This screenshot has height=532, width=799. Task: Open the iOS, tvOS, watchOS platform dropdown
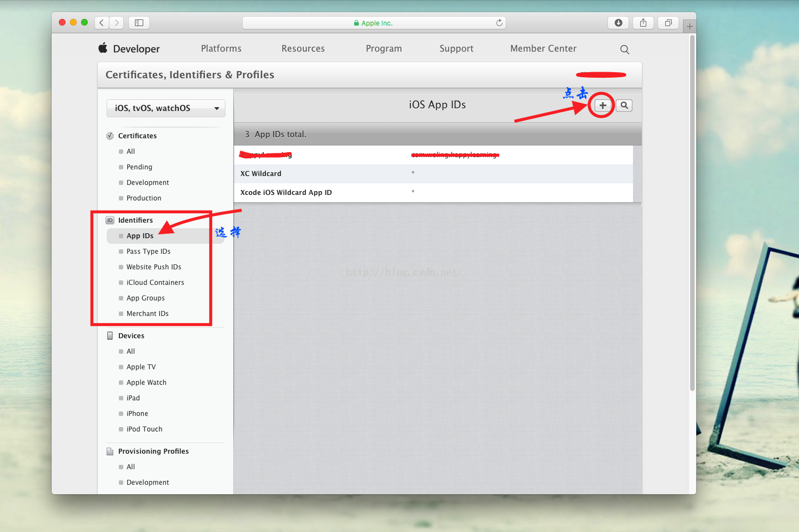point(166,108)
